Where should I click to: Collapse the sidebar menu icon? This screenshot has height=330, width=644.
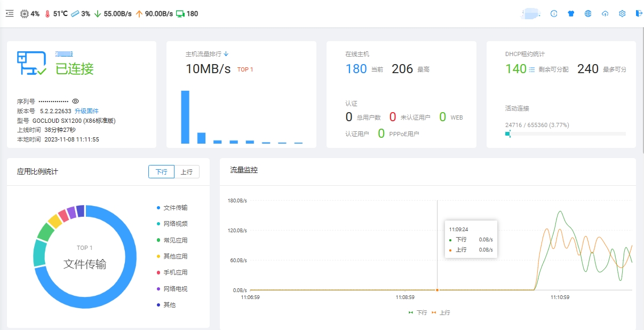[x=10, y=14]
